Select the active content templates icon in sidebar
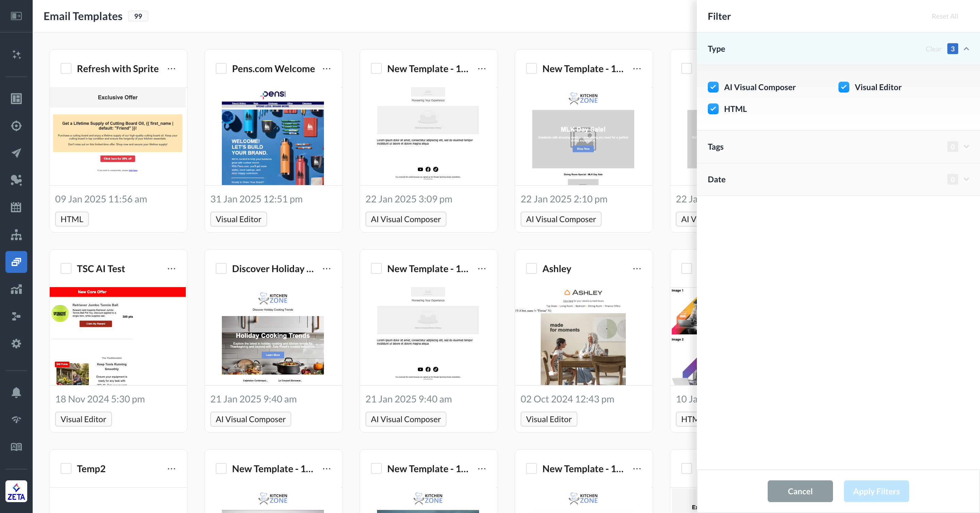 point(16,262)
